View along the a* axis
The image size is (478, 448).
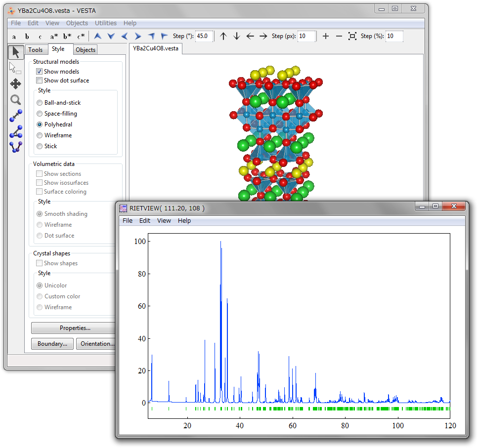[x=54, y=36]
